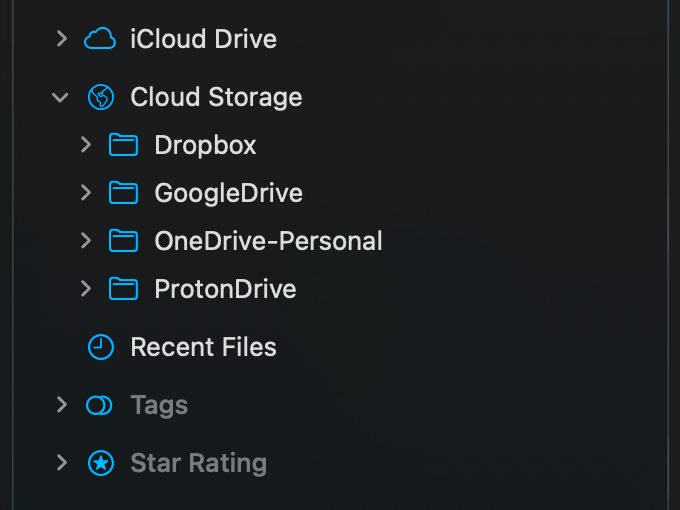Expand the OneDrive-Personal folder chevron
Screen dimensions: 680x510
point(86,241)
